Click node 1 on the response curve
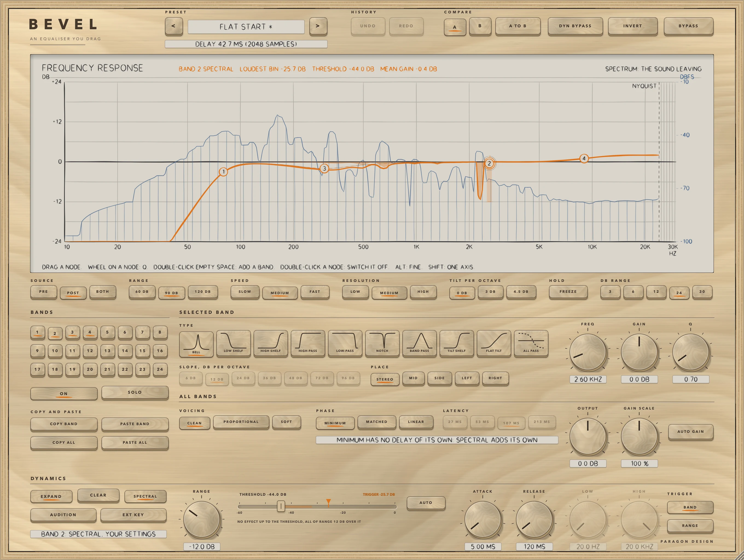The image size is (744, 560). pyautogui.click(x=223, y=172)
